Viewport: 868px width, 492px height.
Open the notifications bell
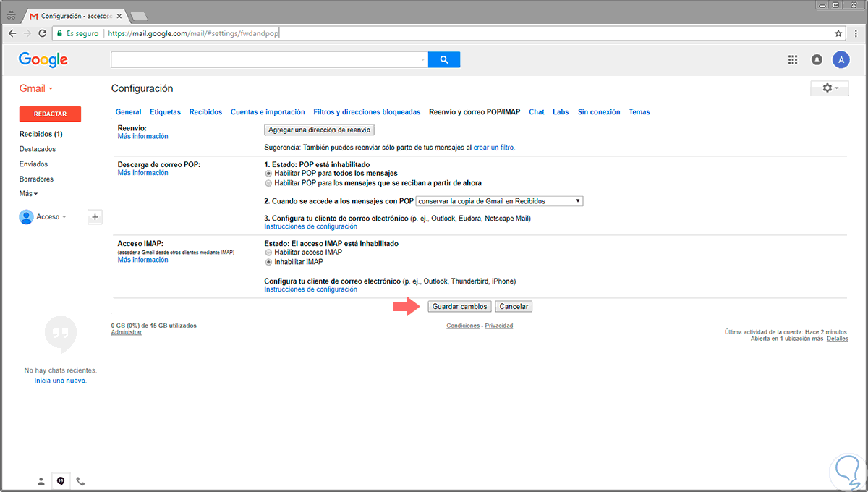[817, 60]
